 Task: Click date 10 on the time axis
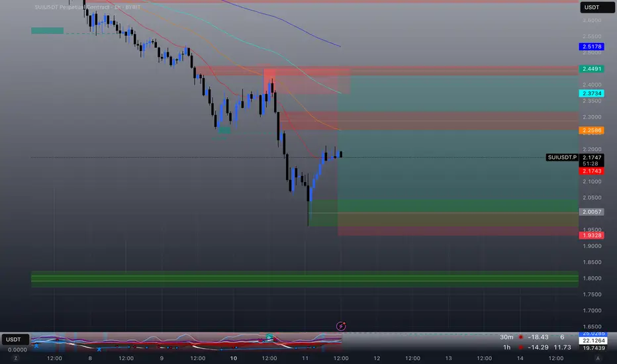(x=233, y=358)
